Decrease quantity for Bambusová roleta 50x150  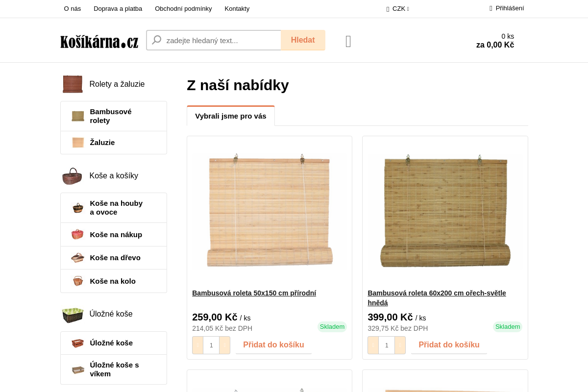pyautogui.click(x=197, y=345)
